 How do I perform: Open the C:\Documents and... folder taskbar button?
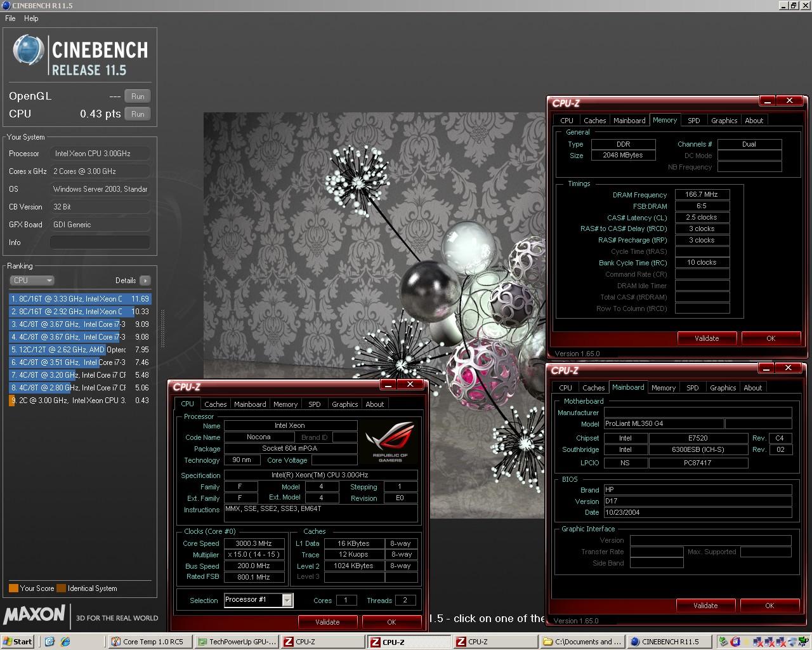pos(582,642)
